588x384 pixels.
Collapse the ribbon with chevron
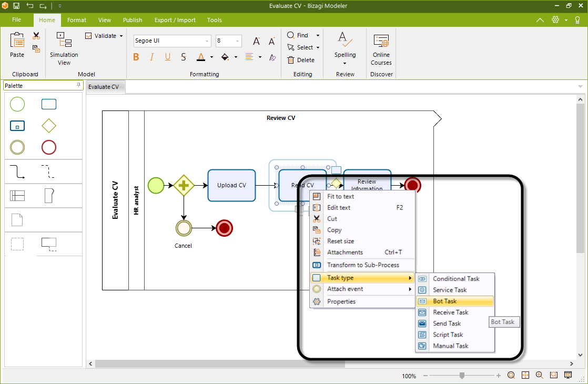pyautogui.click(x=540, y=20)
